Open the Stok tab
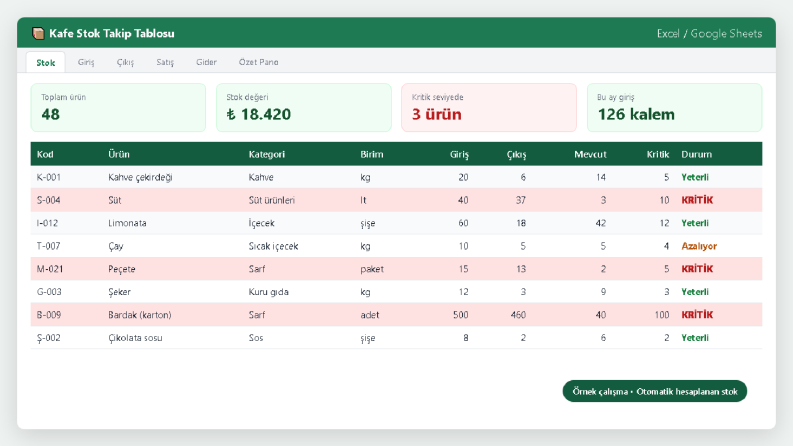The height and width of the screenshot is (446, 793). [46, 62]
